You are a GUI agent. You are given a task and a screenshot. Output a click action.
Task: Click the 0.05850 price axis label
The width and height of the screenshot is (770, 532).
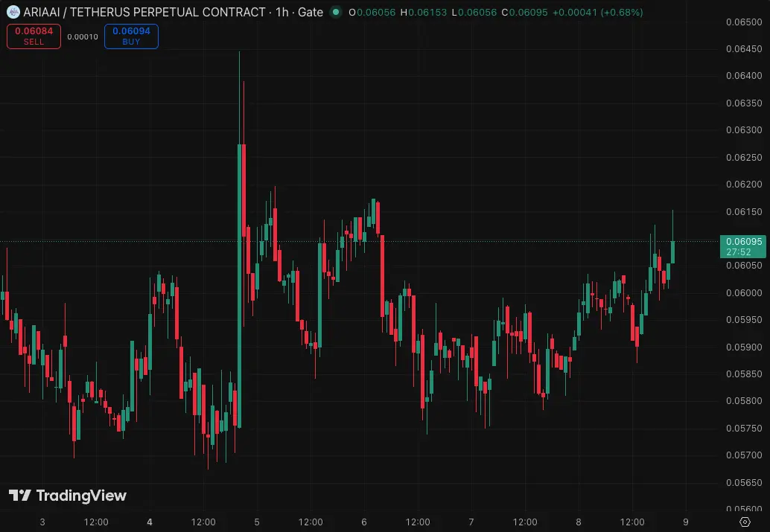point(744,374)
